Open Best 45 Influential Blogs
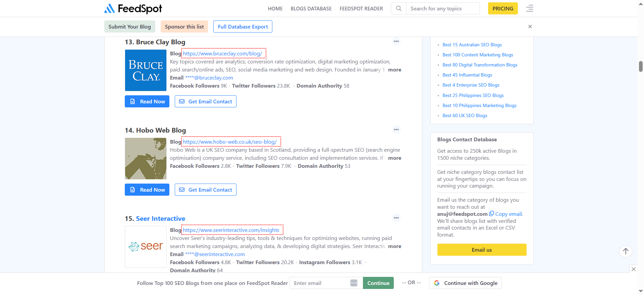Screen dimensions: 644x295 click(467, 75)
